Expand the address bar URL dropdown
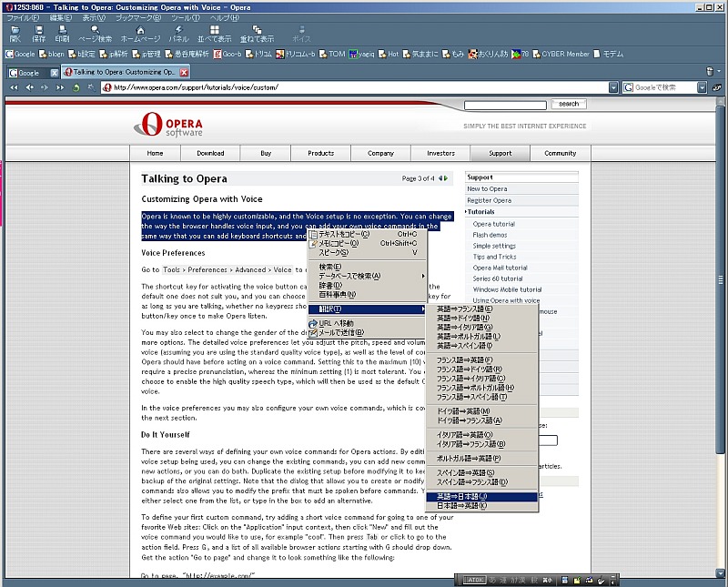This screenshot has width=728, height=587. coord(613,87)
